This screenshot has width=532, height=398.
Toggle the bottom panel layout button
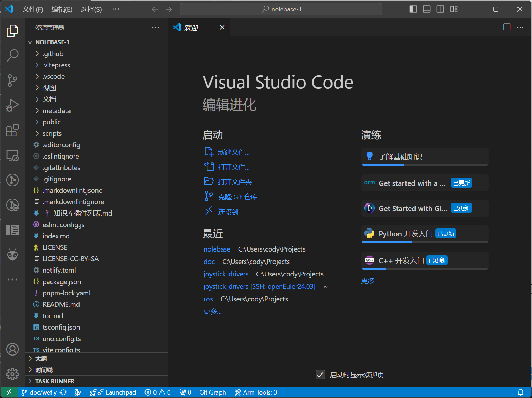427,9
